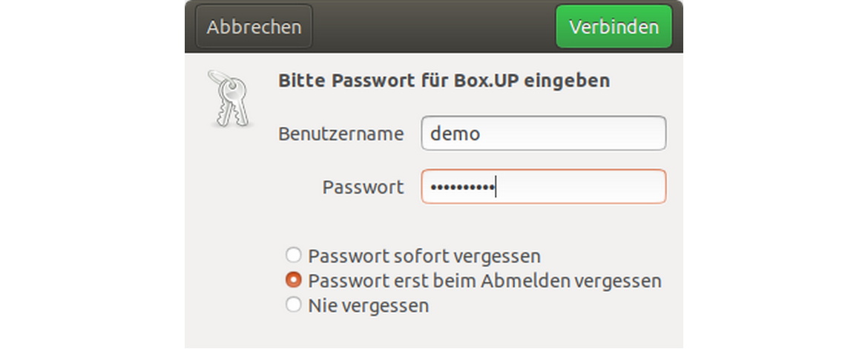Enable the 'Nie vergessen' radio button
The image size is (868, 349).
294,304
